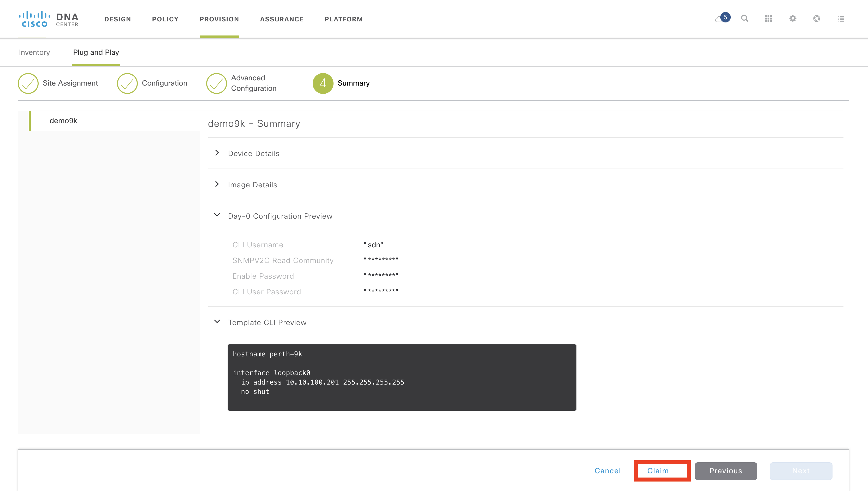Click the search magnifier icon
This screenshot has height=491, width=868.
[745, 19]
